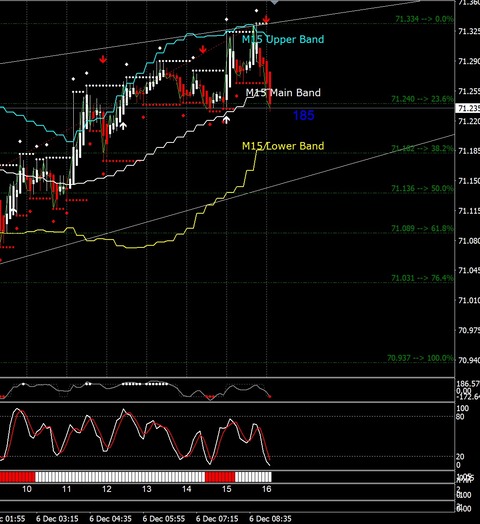Screen dimensions: 480x524
Task: Click the blue 185 value on the chart
Action: pyautogui.click(x=304, y=116)
